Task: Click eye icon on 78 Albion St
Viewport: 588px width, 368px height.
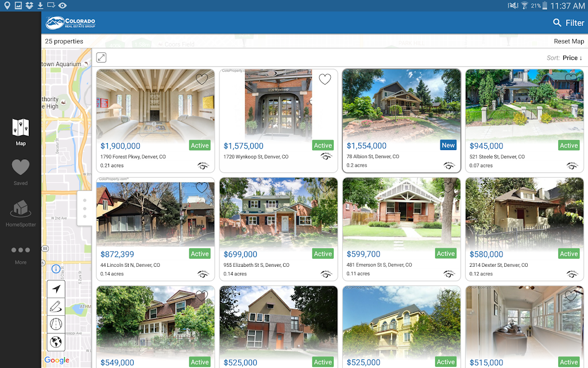Action: tap(449, 165)
